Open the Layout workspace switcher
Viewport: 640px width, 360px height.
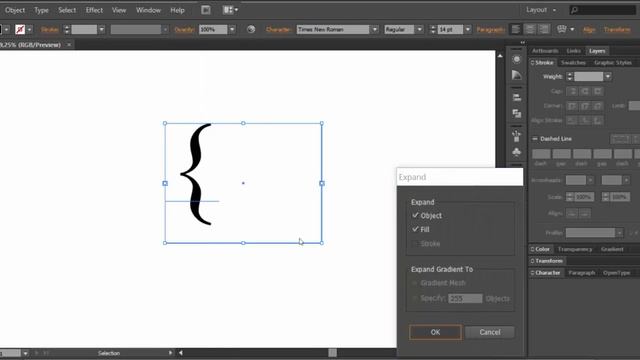541,10
